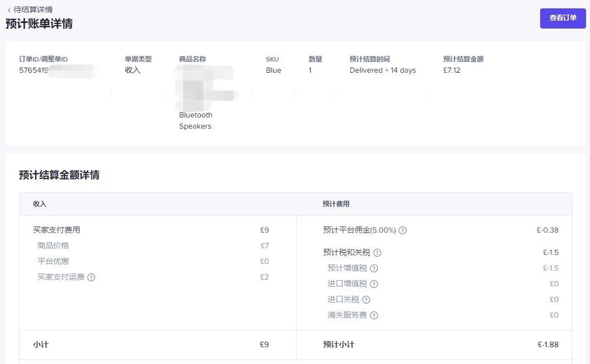Click the £7 商品价格 amount
Screen dimensions: 590x364
click(x=265, y=246)
